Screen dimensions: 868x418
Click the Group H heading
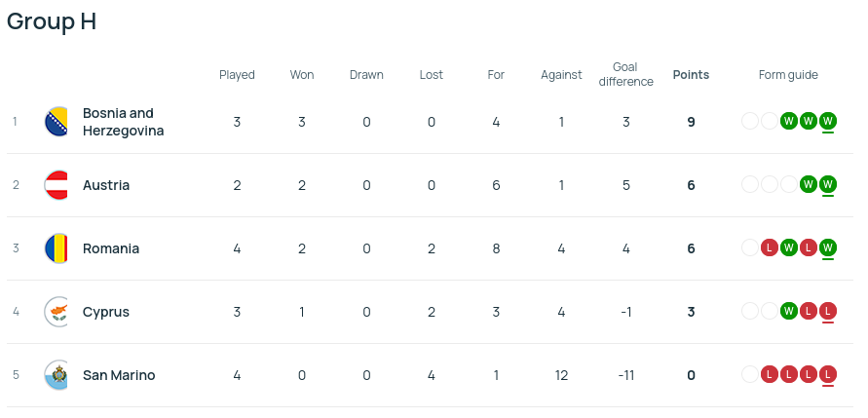click(52, 21)
